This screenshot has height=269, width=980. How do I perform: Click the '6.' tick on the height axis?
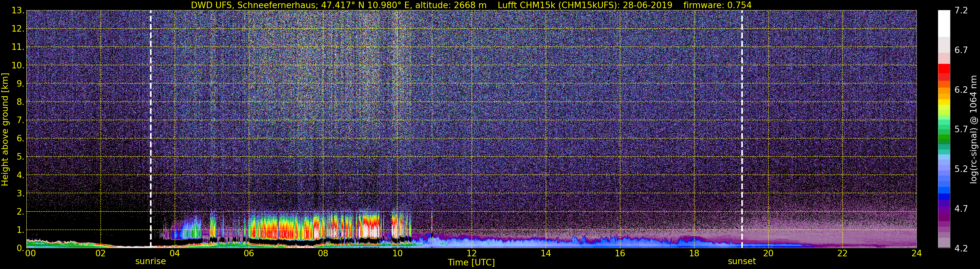click(20, 139)
